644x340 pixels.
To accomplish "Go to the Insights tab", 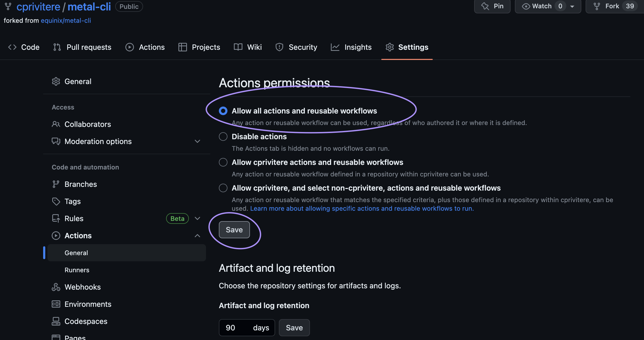I will pos(351,47).
